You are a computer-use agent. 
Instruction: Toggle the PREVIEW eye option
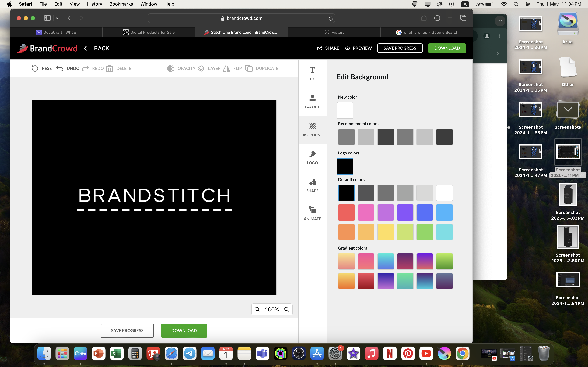[358, 48]
